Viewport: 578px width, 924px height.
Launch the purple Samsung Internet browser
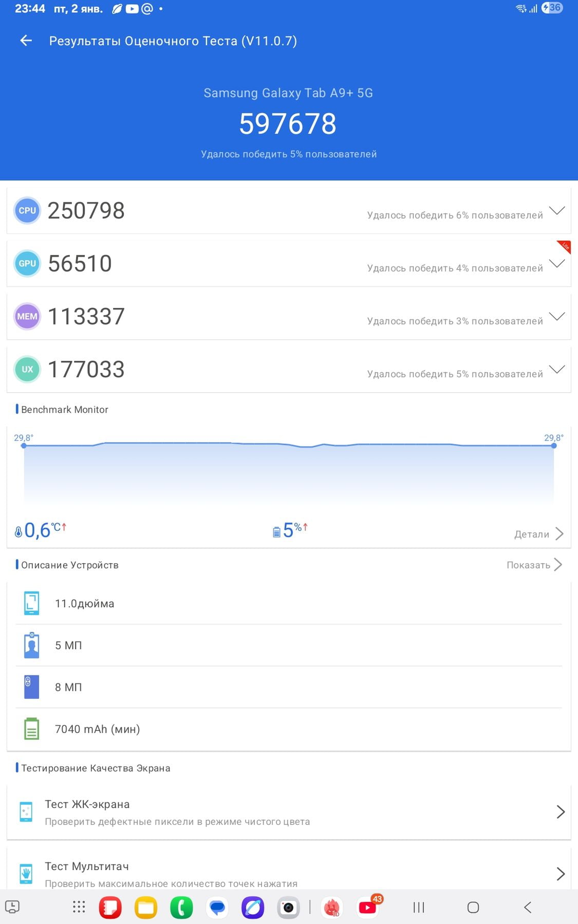253,908
